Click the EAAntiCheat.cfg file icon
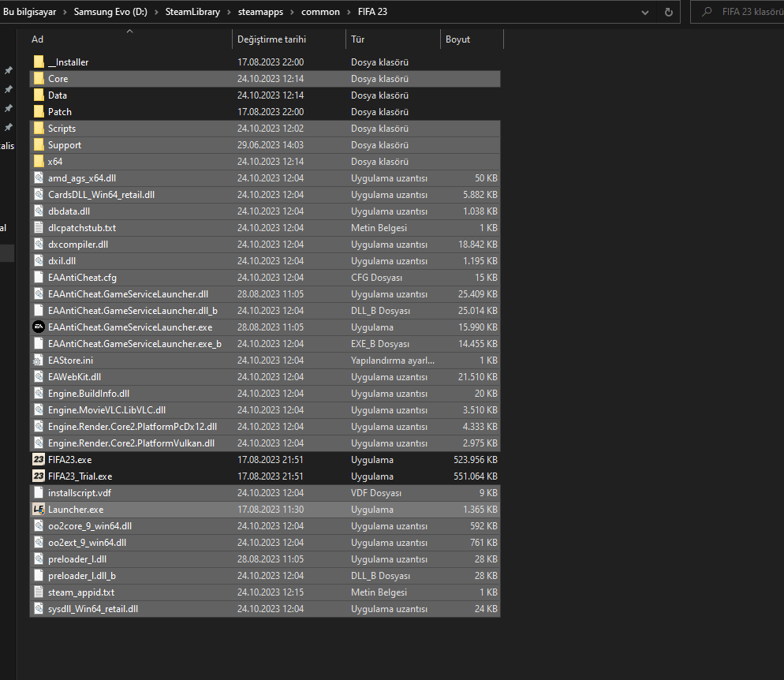This screenshot has width=784, height=680. 39,277
